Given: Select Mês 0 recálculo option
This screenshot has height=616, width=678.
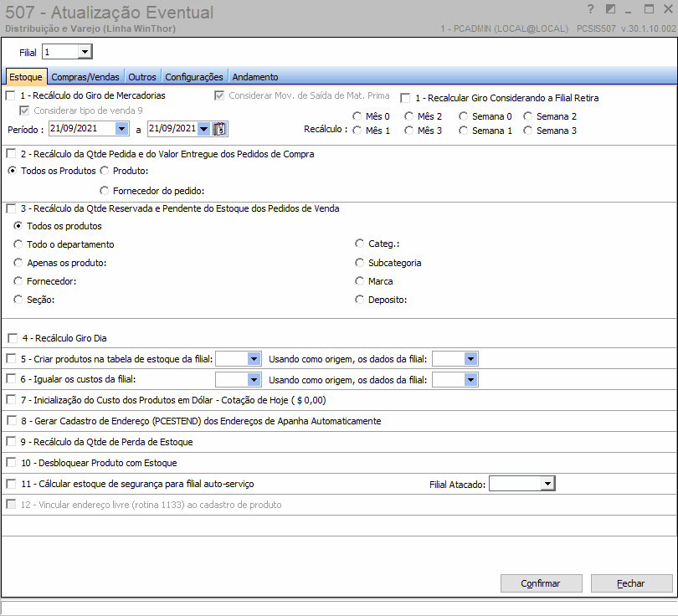Looking at the screenshot, I should click(x=357, y=116).
